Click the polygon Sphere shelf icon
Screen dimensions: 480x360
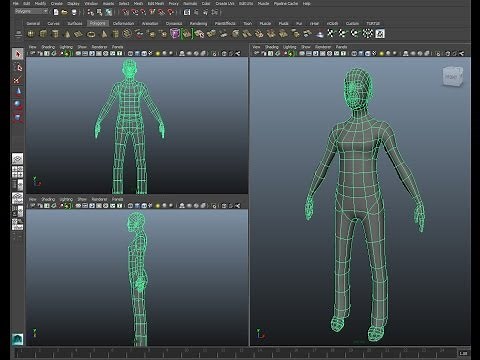click(31, 34)
